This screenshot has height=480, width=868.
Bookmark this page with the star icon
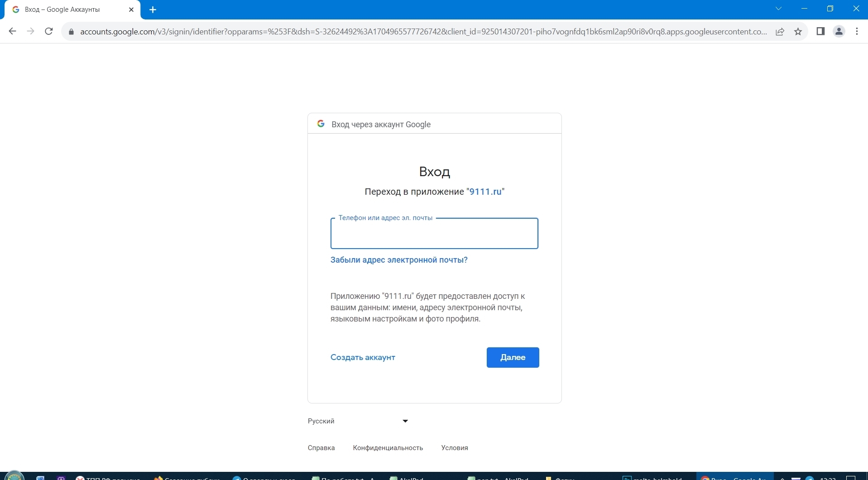(798, 31)
